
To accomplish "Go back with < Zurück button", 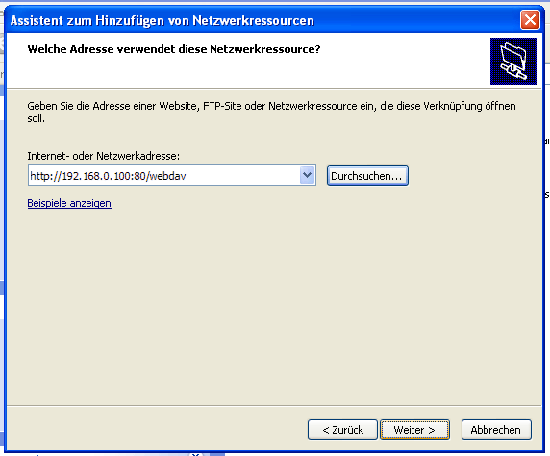I will pyautogui.click(x=343, y=429).
